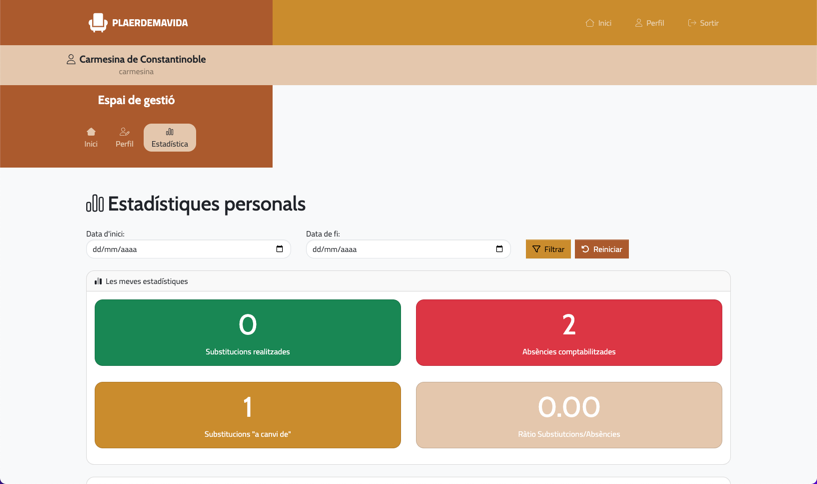This screenshot has height=484, width=817.
Task: Select the Estadística tab
Action: [x=170, y=138]
